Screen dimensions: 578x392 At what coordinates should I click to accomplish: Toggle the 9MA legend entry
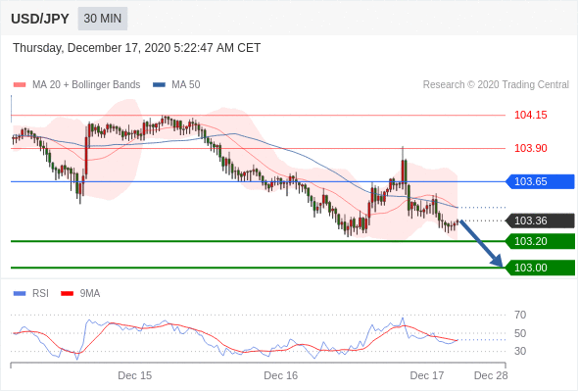pyautogui.click(x=80, y=294)
